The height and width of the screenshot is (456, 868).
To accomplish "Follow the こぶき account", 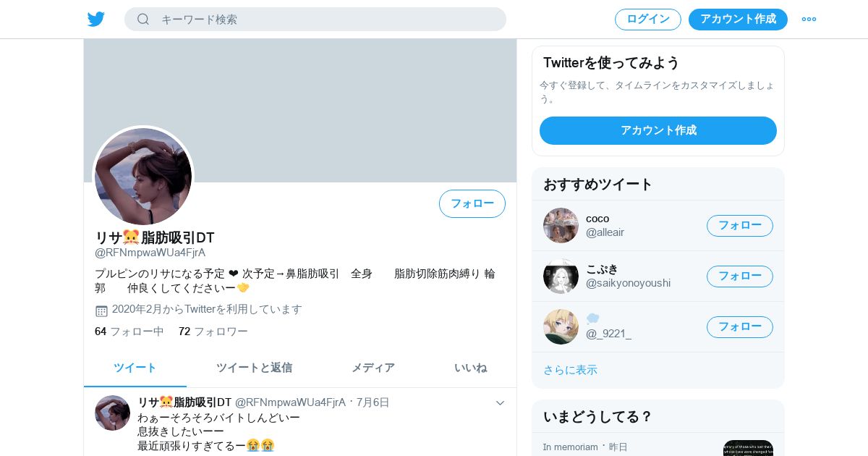I will [x=740, y=276].
